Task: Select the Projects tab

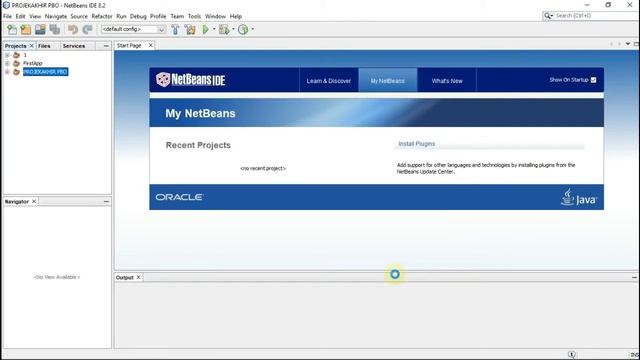Action: point(16,46)
